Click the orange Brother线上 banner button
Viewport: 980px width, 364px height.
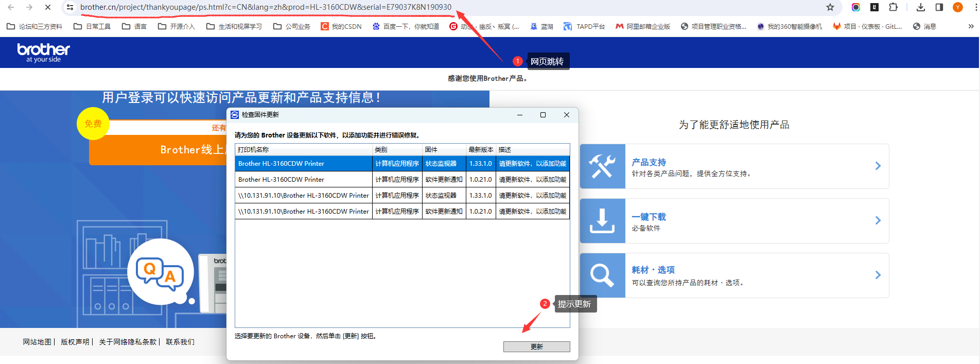[159, 150]
